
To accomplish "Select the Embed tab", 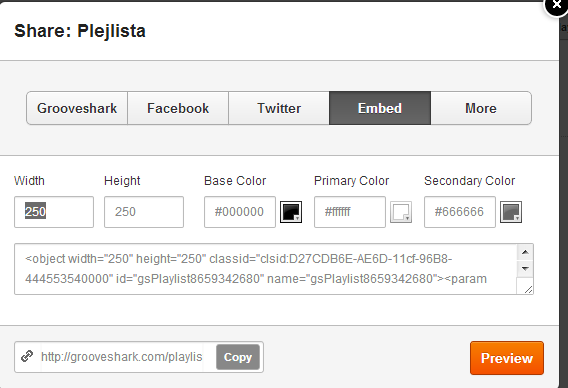I will coord(380,108).
